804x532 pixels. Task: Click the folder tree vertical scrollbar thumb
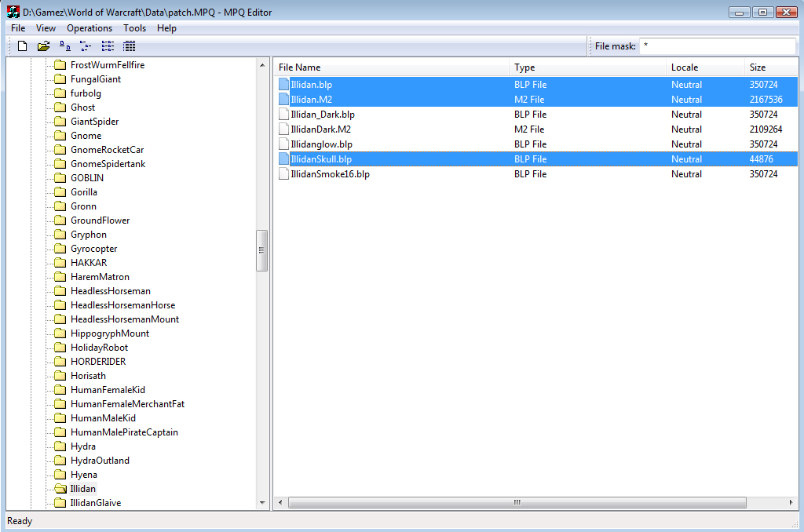pyautogui.click(x=262, y=250)
